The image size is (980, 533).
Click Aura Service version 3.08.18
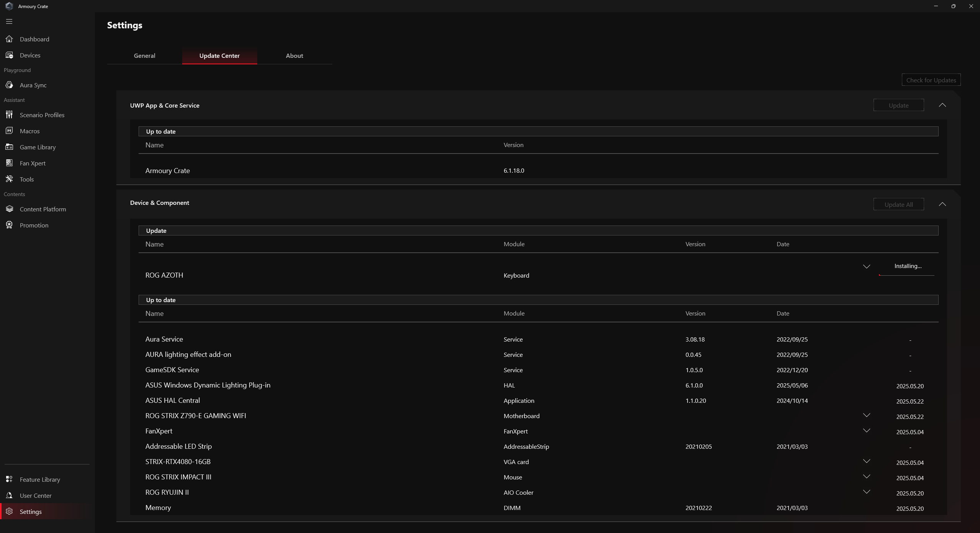(x=695, y=340)
